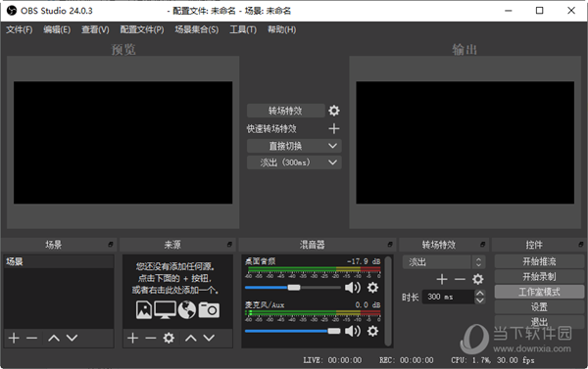Add a new source with plus icon

[132, 338]
